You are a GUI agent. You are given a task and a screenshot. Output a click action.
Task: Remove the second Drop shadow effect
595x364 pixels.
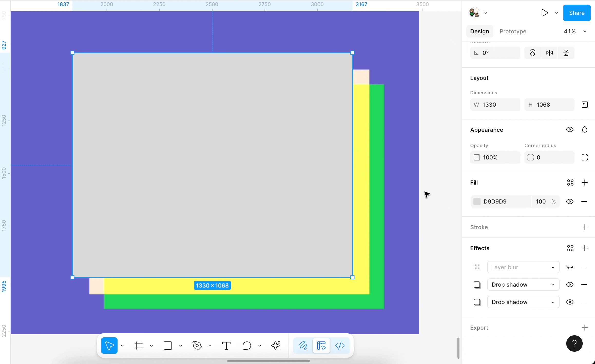click(x=584, y=302)
